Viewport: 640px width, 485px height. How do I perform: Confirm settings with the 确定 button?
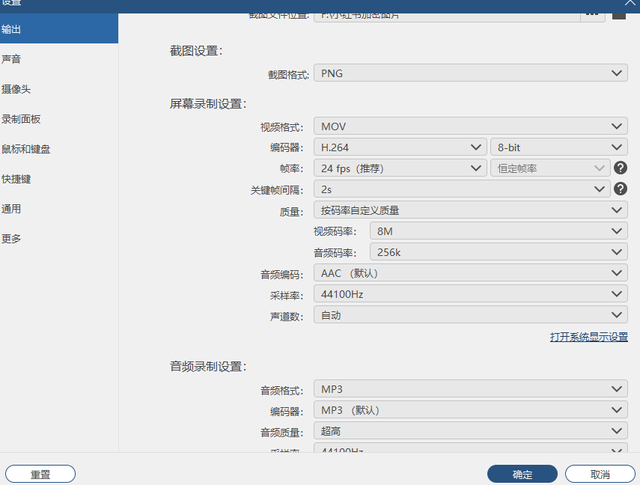(x=522, y=474)
